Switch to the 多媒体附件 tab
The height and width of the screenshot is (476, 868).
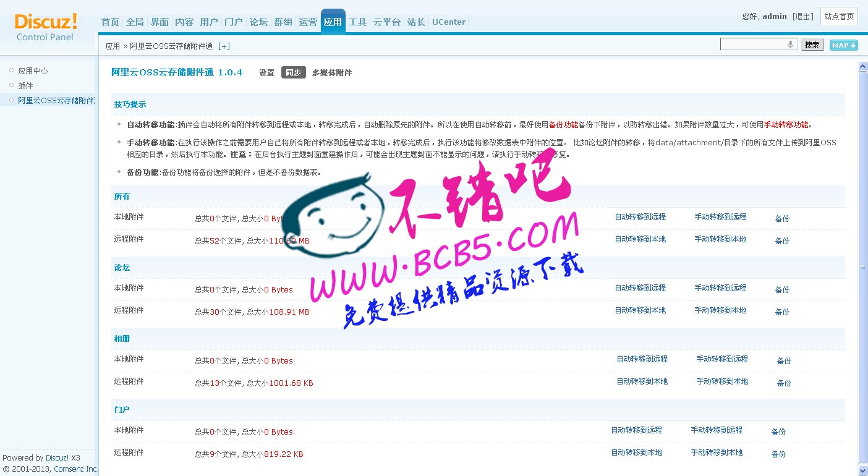tap(332, 73)
